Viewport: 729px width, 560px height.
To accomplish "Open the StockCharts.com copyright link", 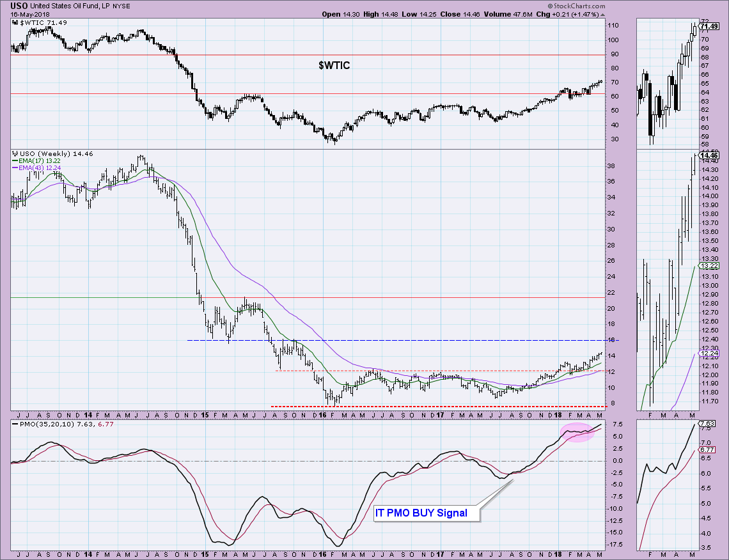I will tap(577, 6).
